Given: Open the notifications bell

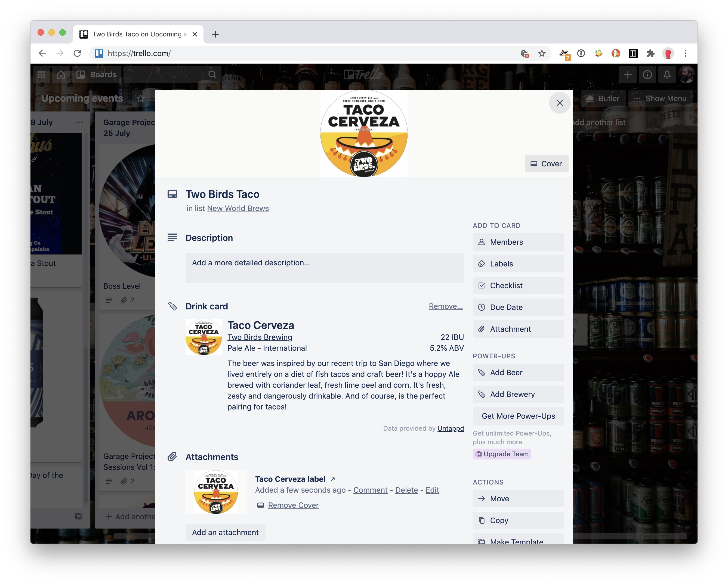Looking at the screenshot, I should tap(667, 74).
